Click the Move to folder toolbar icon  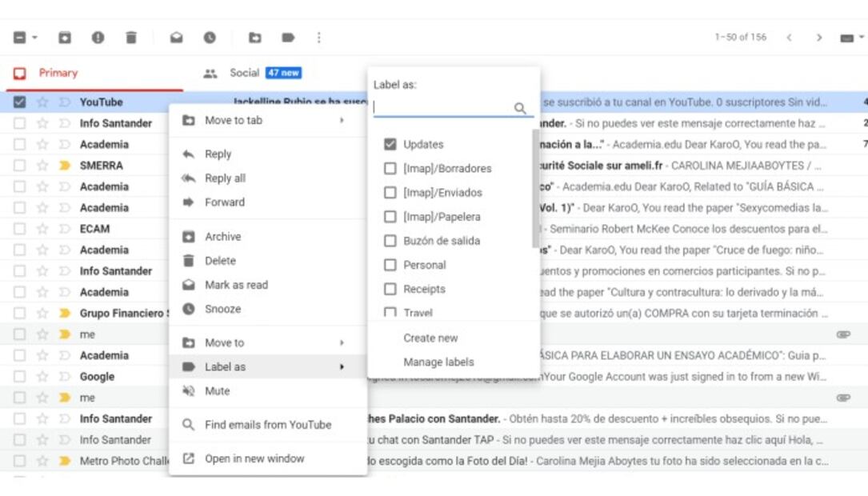(255, 38)
